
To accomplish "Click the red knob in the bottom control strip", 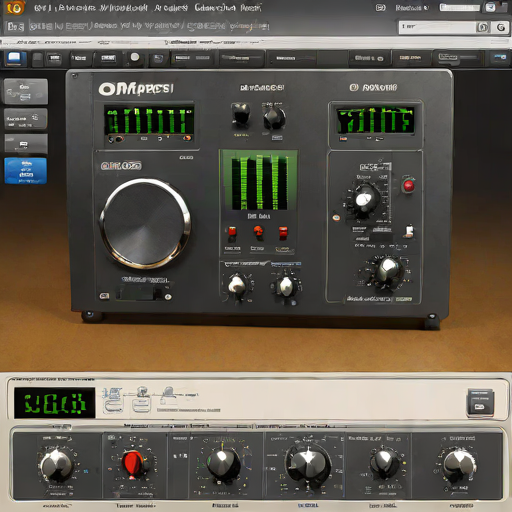I will coord(133,463).
